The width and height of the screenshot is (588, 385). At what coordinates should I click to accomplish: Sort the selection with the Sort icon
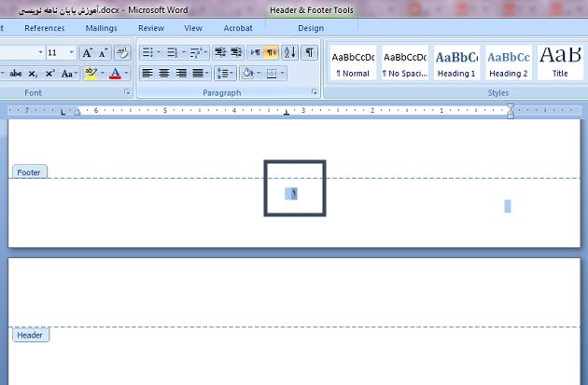click(x=289, y=53)
